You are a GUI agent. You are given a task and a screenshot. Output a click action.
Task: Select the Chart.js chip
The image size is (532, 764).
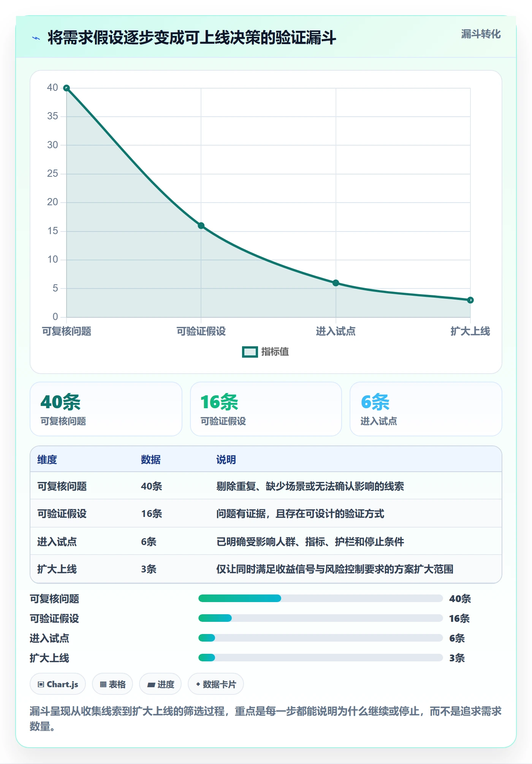[x=58, y=685]
